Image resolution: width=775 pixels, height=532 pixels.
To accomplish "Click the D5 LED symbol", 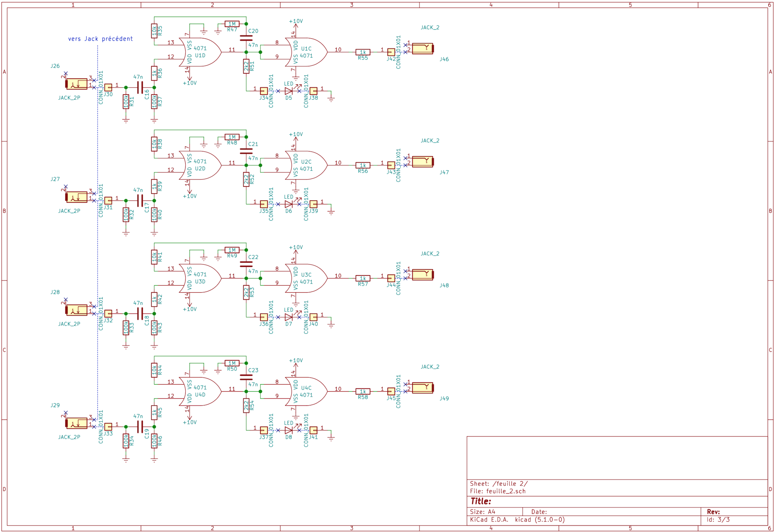I will (288, 91).
